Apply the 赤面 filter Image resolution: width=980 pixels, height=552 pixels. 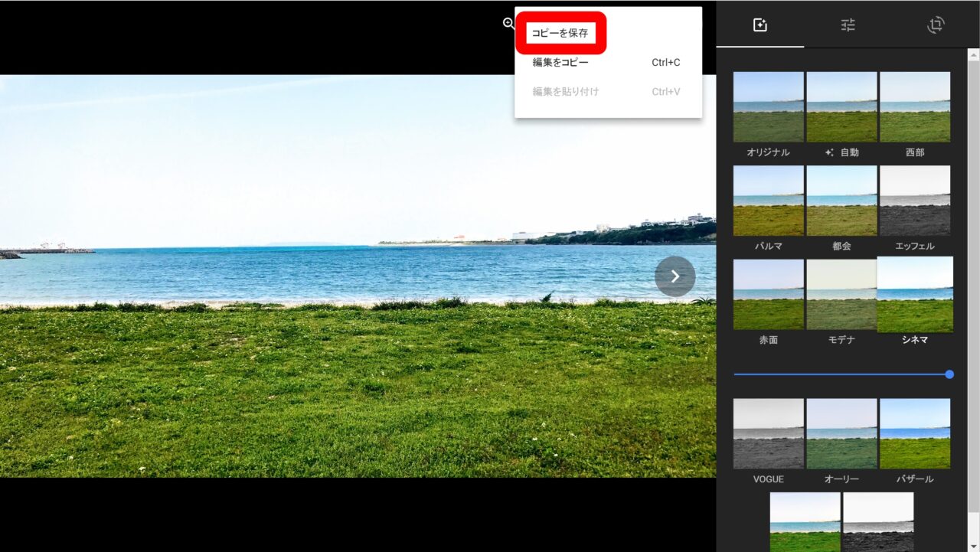click(x=768, y=295)
